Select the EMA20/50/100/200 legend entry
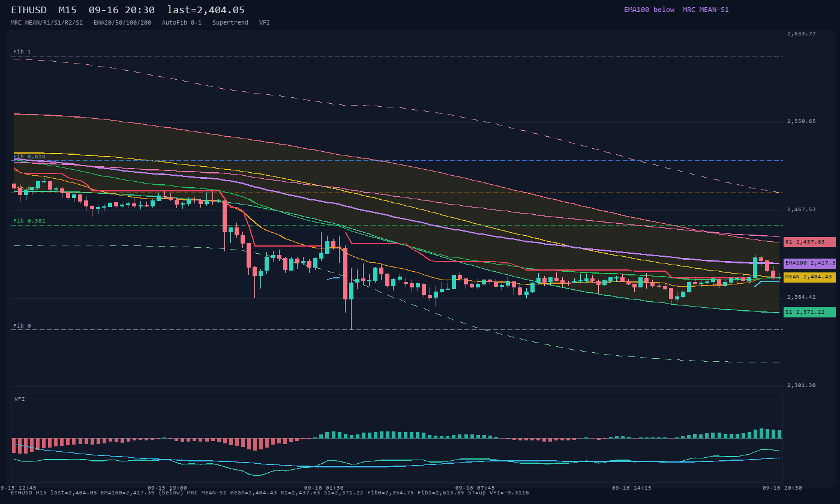This screenshot has width=840, height=504. (x=122, y=23)
